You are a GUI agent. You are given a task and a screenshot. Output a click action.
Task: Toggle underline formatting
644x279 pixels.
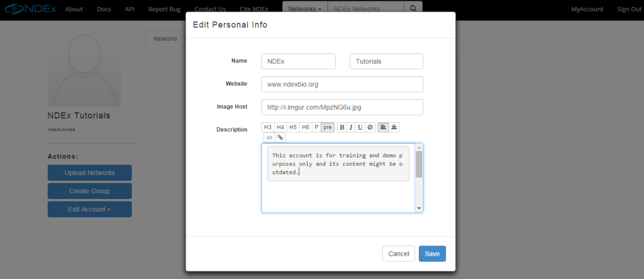coord(360,128)
